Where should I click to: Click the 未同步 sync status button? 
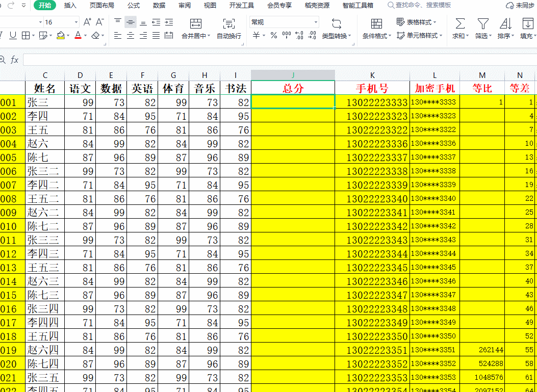point(520,6)
